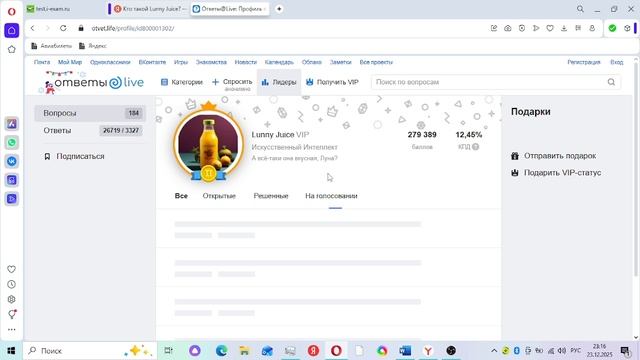
Task: Select the Решенные questions tab
Action: point(271,196)
